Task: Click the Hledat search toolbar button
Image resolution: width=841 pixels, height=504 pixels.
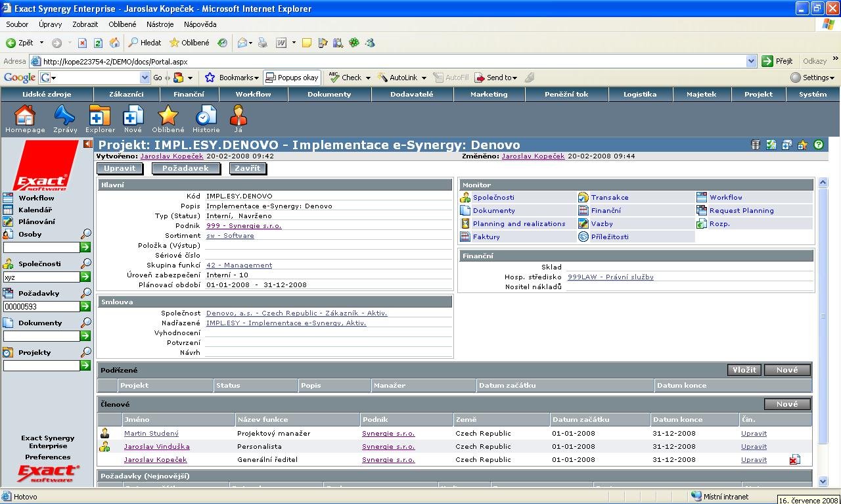Action: click(x=145, y=43)
